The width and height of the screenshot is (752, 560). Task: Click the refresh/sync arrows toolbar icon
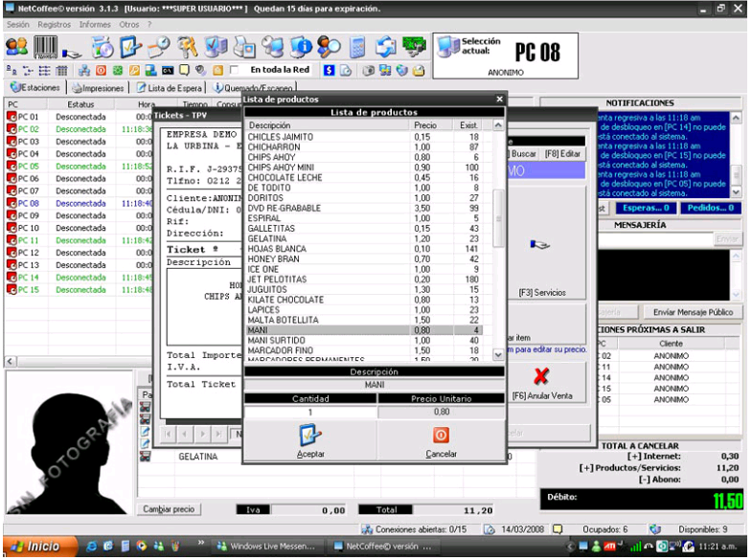(386, 47)
